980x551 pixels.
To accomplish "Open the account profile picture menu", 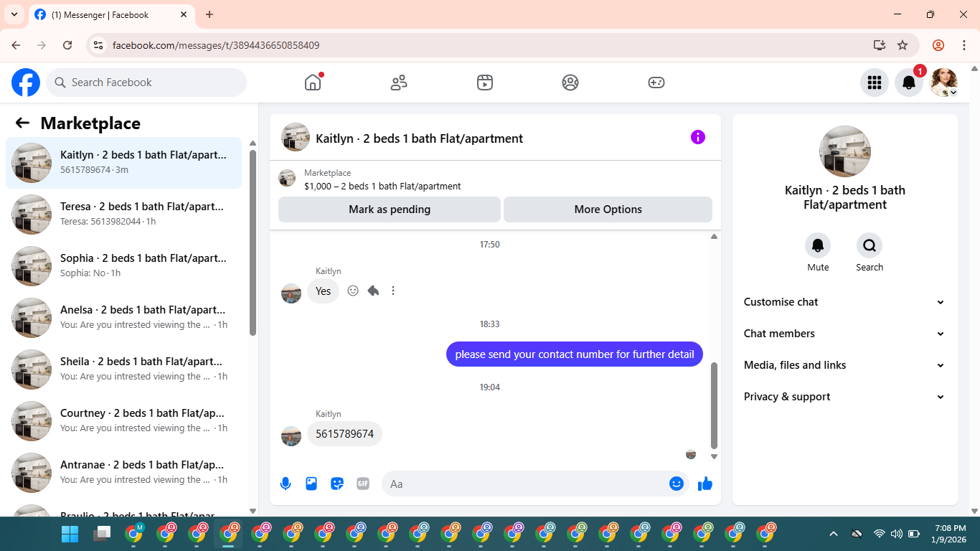I will pos(943,83).
